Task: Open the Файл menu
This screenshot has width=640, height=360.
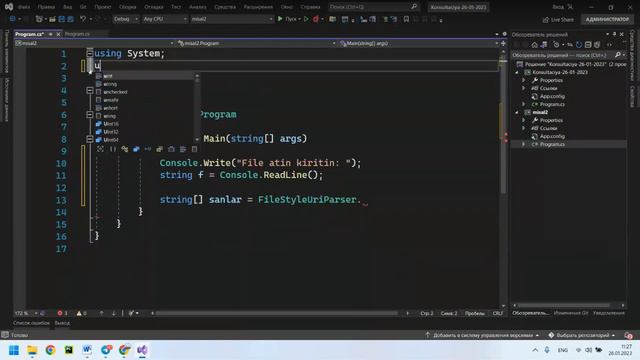Action: pos(24,7)
